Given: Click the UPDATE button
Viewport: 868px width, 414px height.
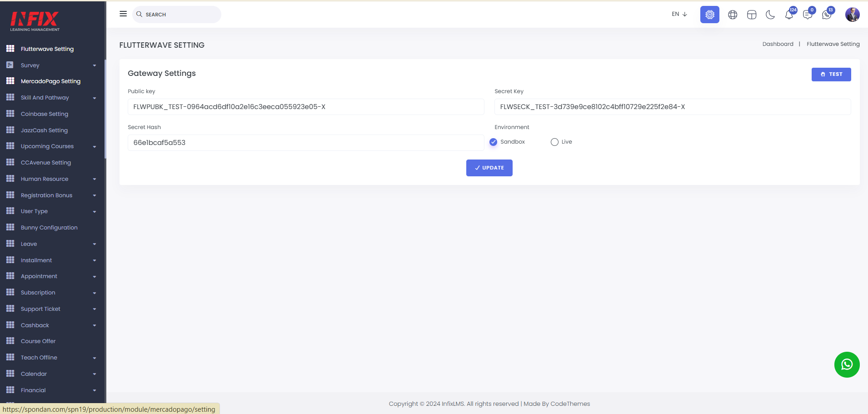Looking at the screenshot, I should (x=489, y=168).
